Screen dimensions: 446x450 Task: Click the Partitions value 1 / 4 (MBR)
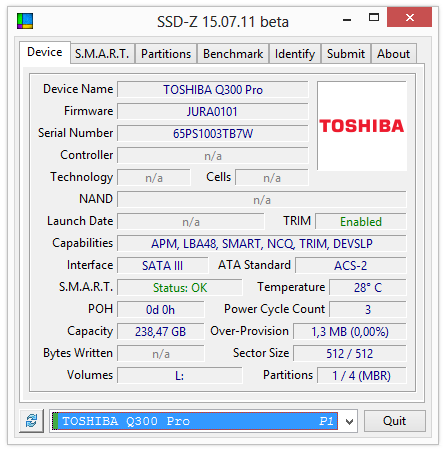pos(362,376)
